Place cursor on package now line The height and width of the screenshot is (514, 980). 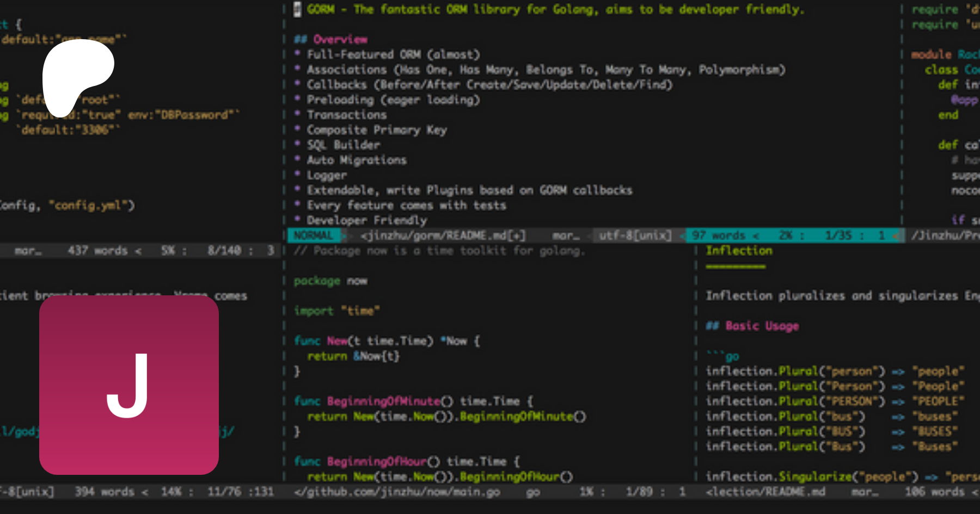pos(330,281)
